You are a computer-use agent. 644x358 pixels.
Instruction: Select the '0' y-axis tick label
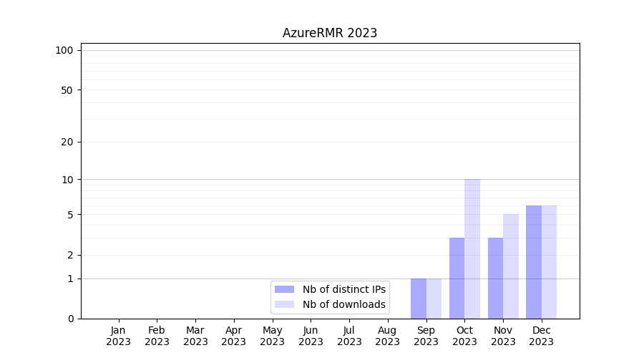click(70, 319)
